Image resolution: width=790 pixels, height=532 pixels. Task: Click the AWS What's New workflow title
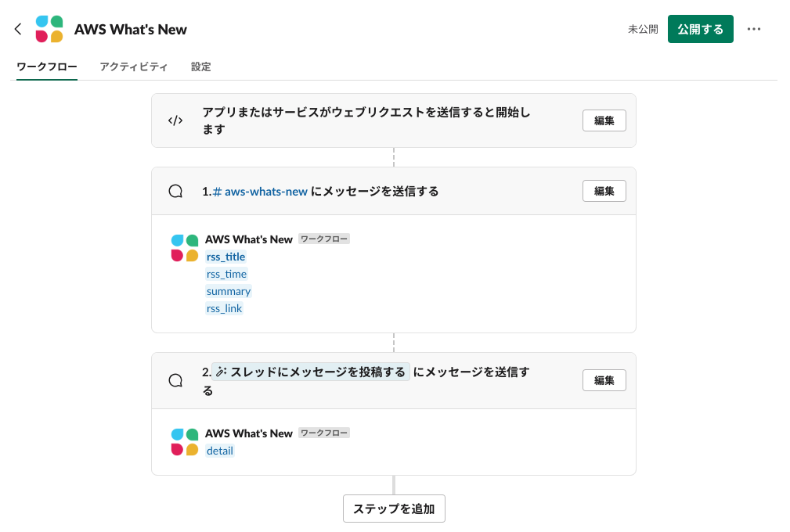pyautogui.click(x=131, y=30)
